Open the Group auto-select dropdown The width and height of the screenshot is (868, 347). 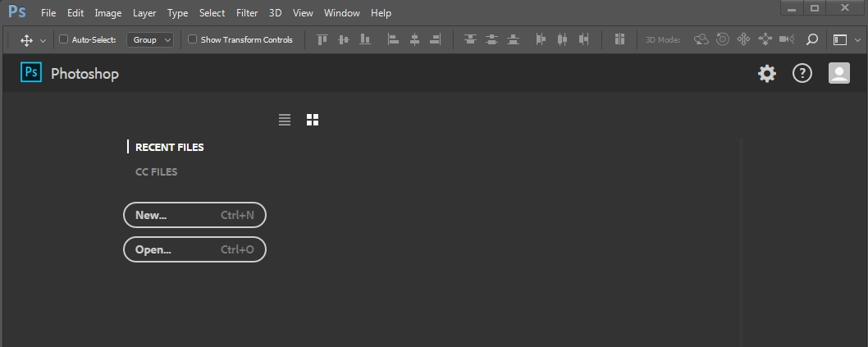pos(150,40)
